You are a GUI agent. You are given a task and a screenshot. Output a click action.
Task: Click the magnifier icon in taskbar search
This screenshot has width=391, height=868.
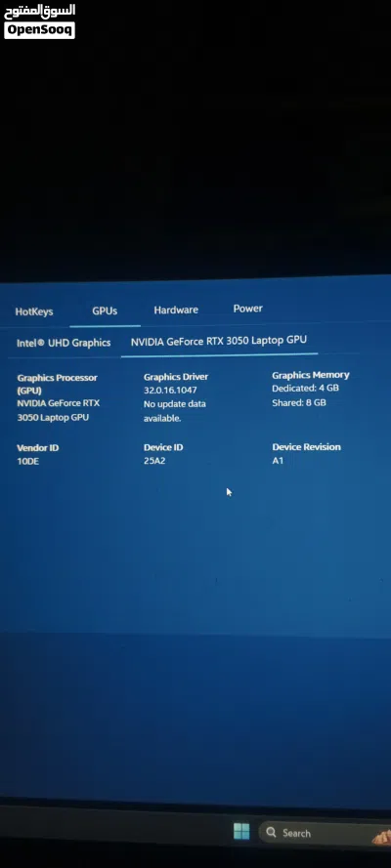point(272,832)
